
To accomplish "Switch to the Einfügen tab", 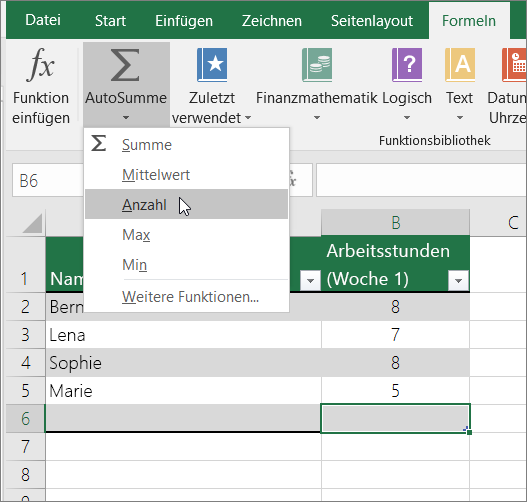I will click(184, 21).
